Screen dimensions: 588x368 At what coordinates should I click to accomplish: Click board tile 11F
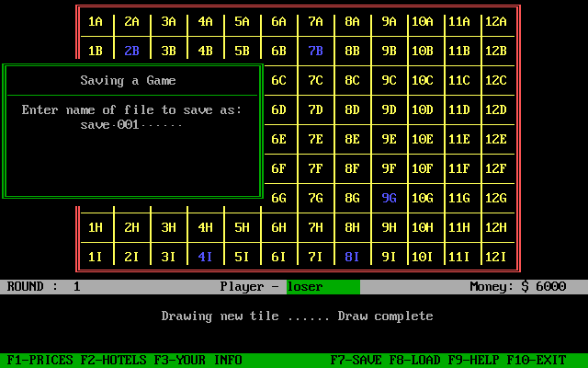pyautogui.click(x=459, y=169)
